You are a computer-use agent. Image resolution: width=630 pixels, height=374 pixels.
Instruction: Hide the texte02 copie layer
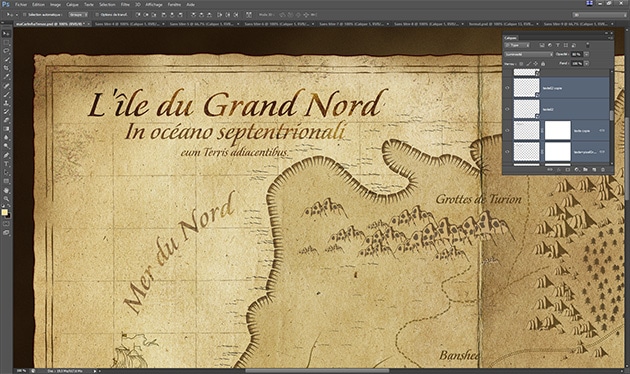[x=507, y=88]
